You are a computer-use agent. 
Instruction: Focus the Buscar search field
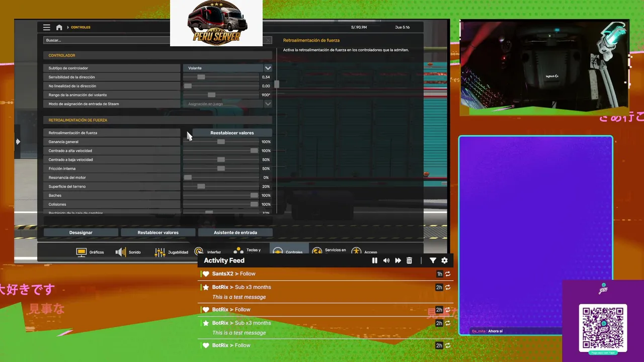(107, 40)
